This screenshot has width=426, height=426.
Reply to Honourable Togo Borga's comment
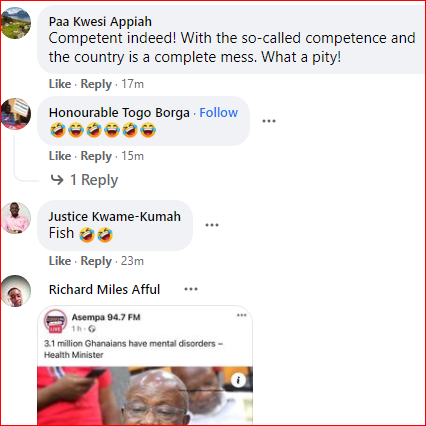pos(96,156)
